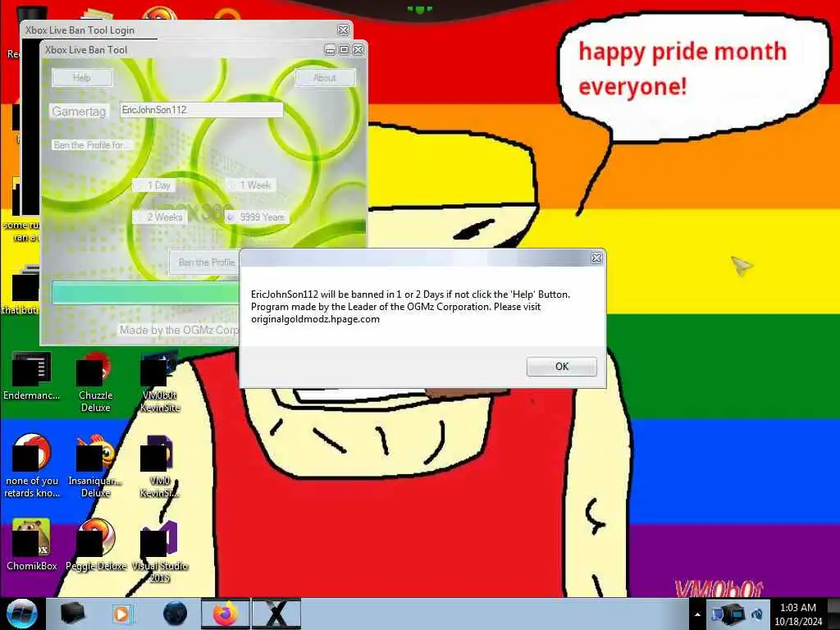Click originalgoldmodz.hpage.com text in dialog
The width and height of the screenshot is (840, 630).
click(315, 319)
